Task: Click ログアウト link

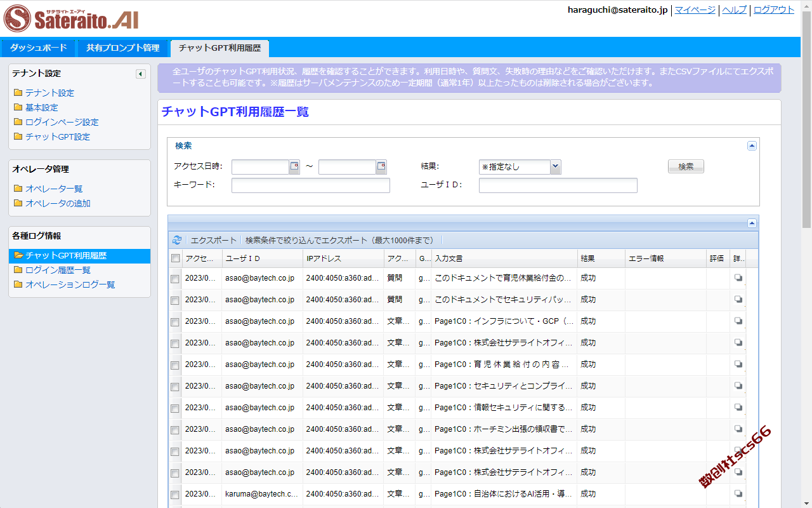Action: point(773,10)
